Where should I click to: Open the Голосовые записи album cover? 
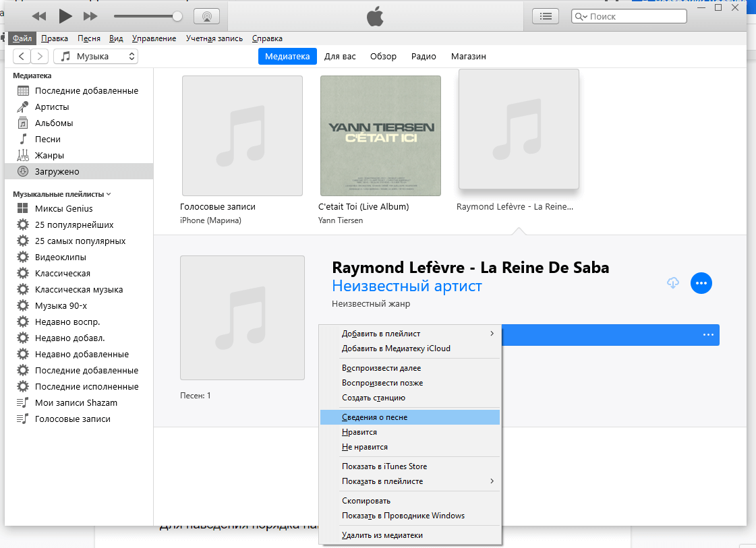(243, 136)
